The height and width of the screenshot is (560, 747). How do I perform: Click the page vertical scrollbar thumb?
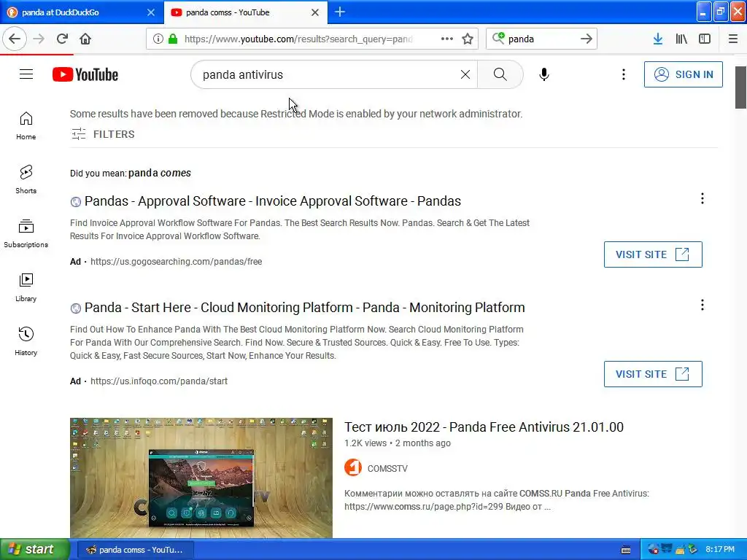[741, 87]
